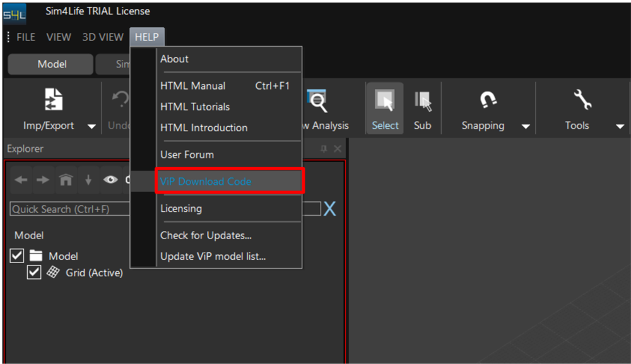
Task: Open the Tools wrench icon
Action: click(x=577, y=100)
